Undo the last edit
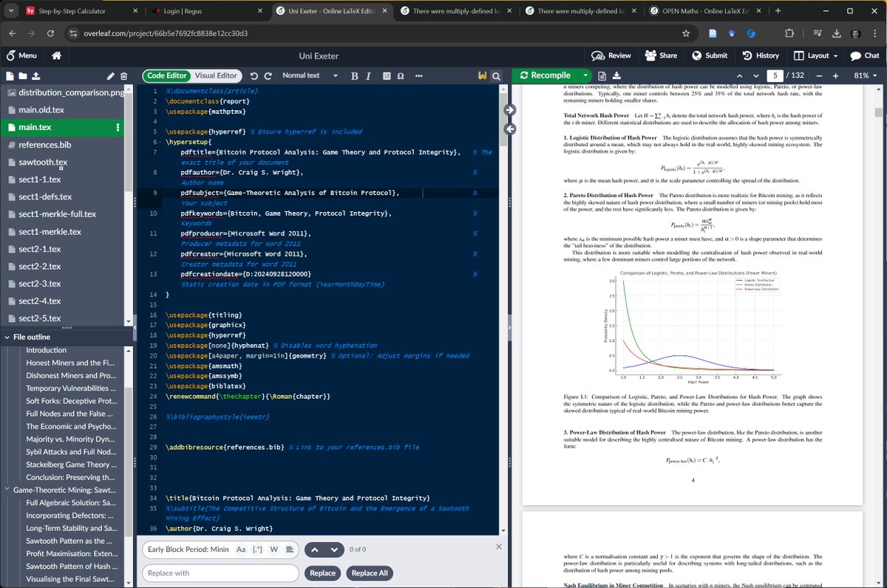 point(254,75)
